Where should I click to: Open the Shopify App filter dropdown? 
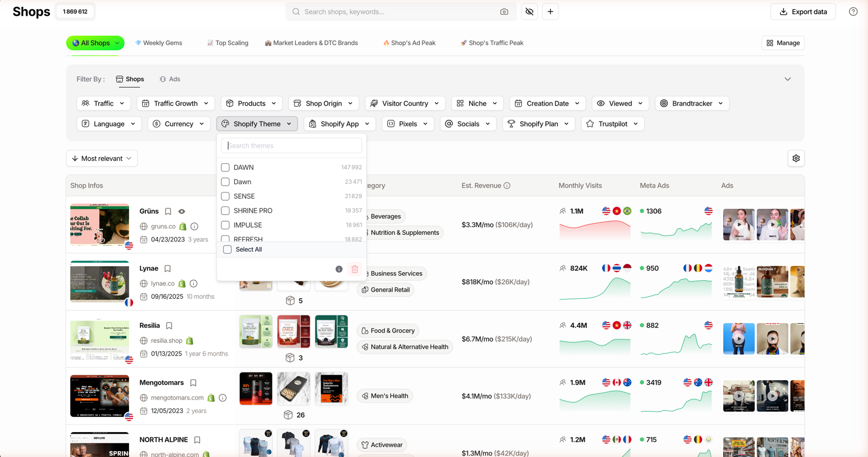point(340,124)
